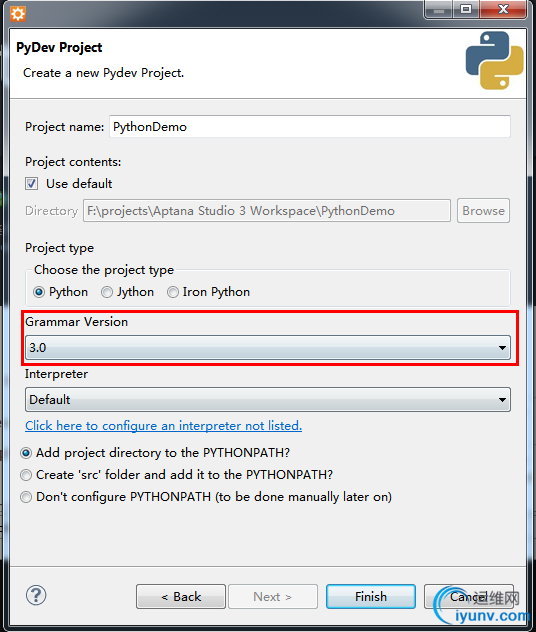Select Add project directory to PYTHONPATH
Screen dimensions: 536x632
[26, 453]
